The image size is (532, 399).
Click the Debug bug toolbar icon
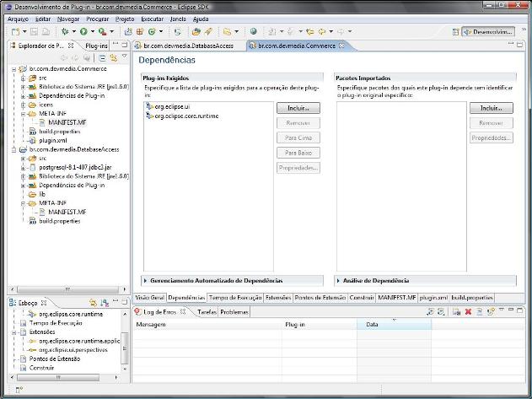(64, 31)
